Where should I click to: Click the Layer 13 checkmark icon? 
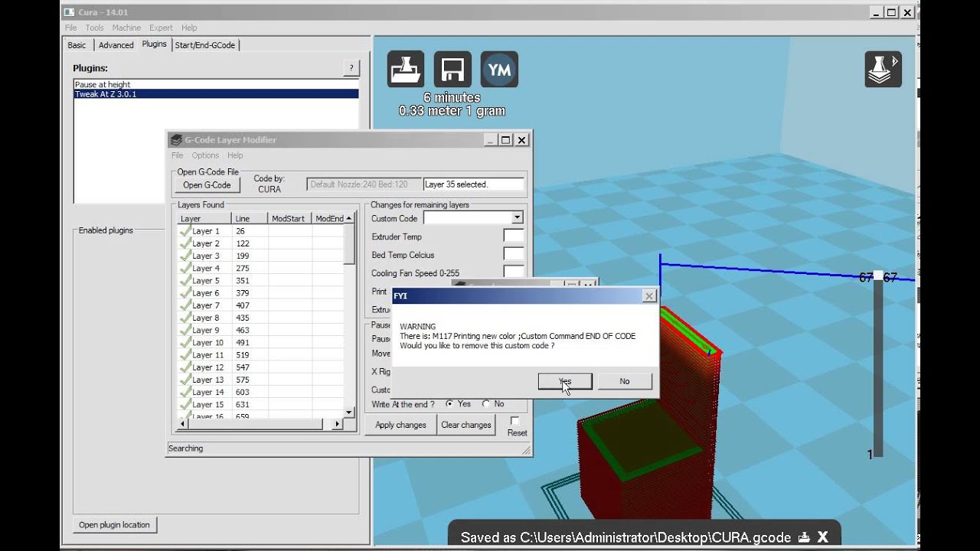pyautogui.click(x=185, y=379)
